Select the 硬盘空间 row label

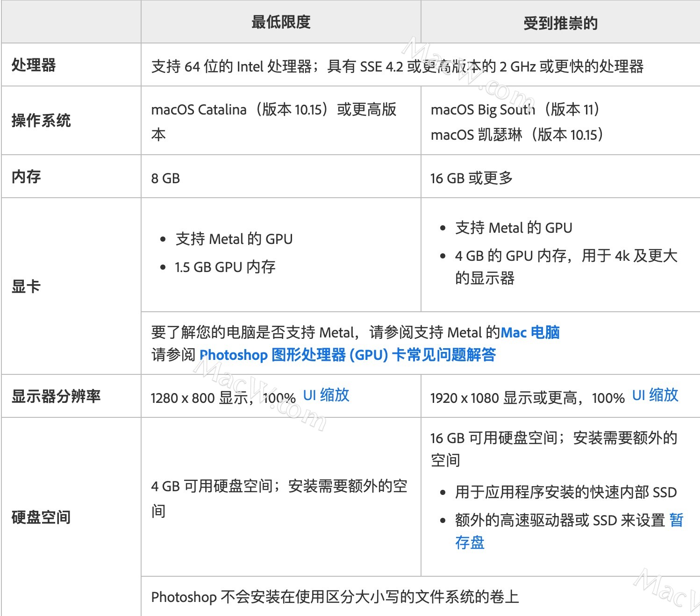[41, 517]
